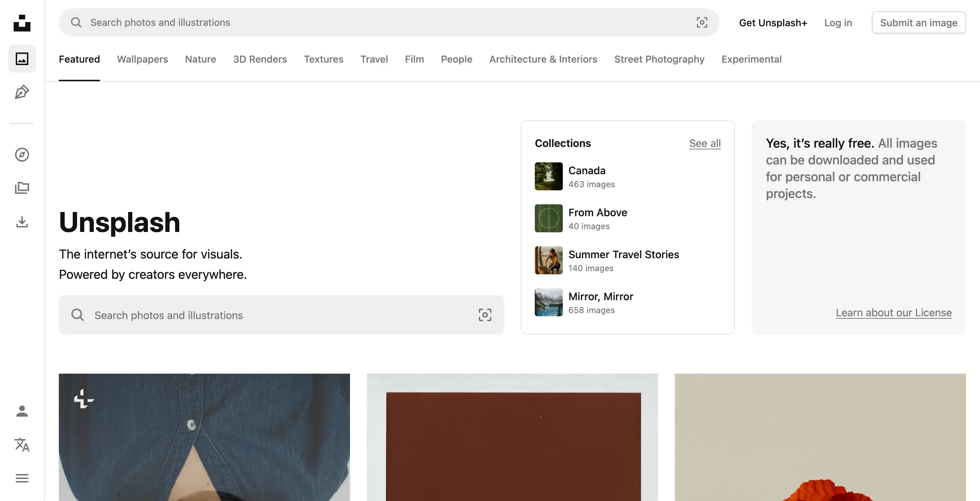
Task: Open the Textures tab
Action: pos(323,59)
